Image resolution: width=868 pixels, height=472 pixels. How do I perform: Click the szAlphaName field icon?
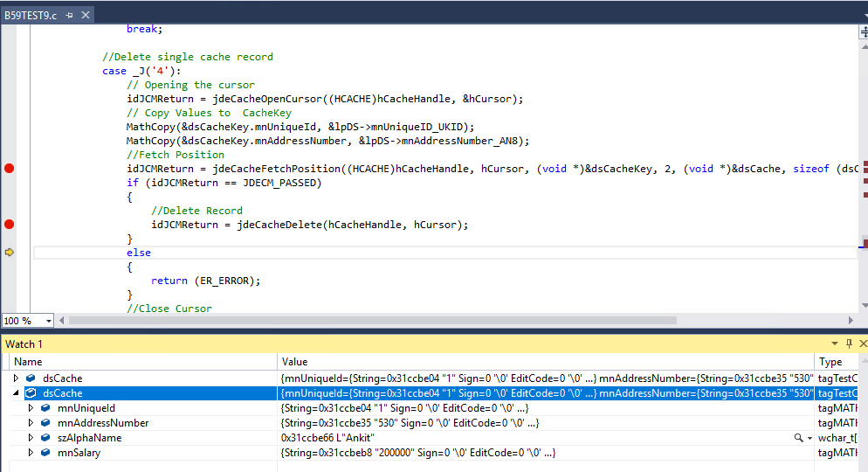[46, 438]
